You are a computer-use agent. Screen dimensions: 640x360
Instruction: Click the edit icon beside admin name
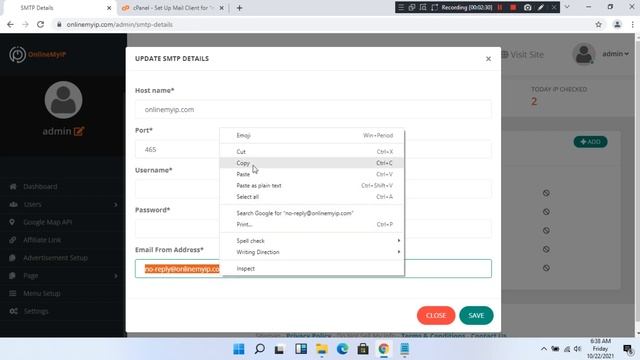click(79, 131)
